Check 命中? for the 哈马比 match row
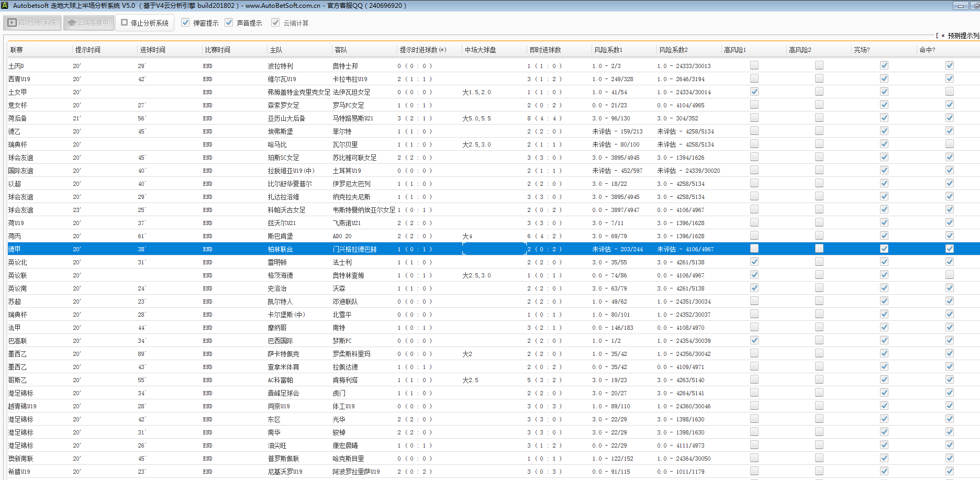 pyautogui.click(x=949, y=144)
